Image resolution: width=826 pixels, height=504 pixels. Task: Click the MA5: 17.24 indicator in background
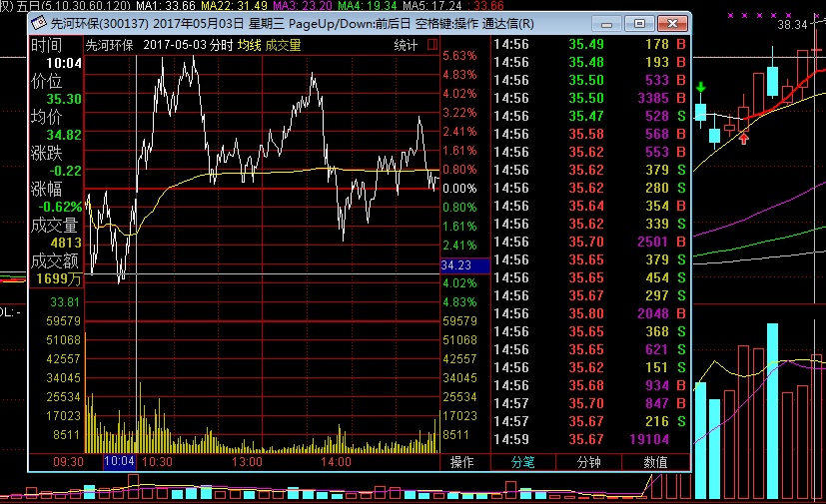point(431,6)
